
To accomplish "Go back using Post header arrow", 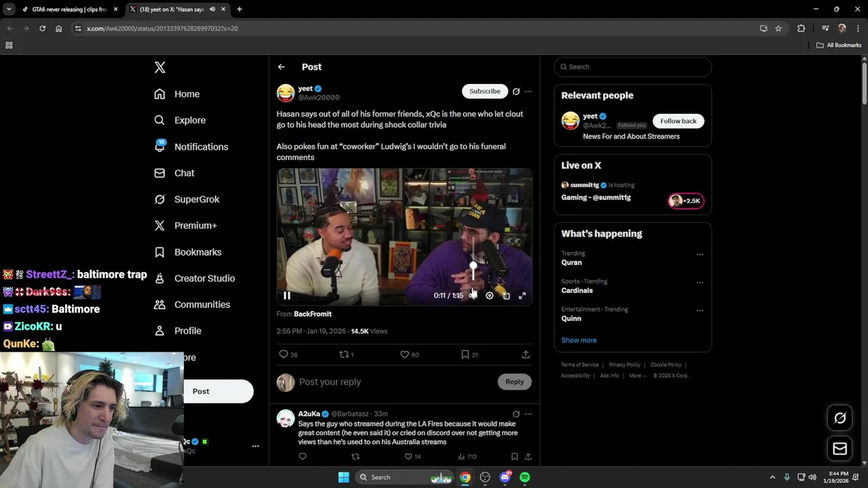I will pos(281,67).
